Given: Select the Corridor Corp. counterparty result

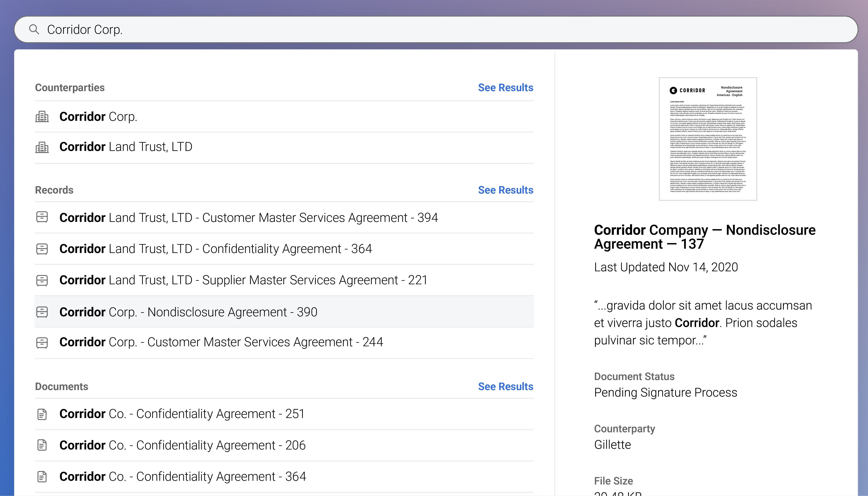Looking at the screenshot, I should pyautogui.click(x=98, y=117).
